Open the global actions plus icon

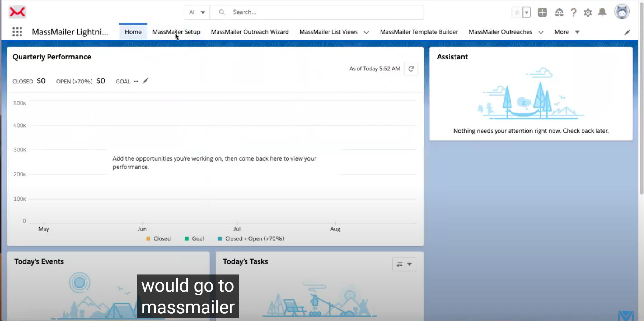(x=542, y=12)
